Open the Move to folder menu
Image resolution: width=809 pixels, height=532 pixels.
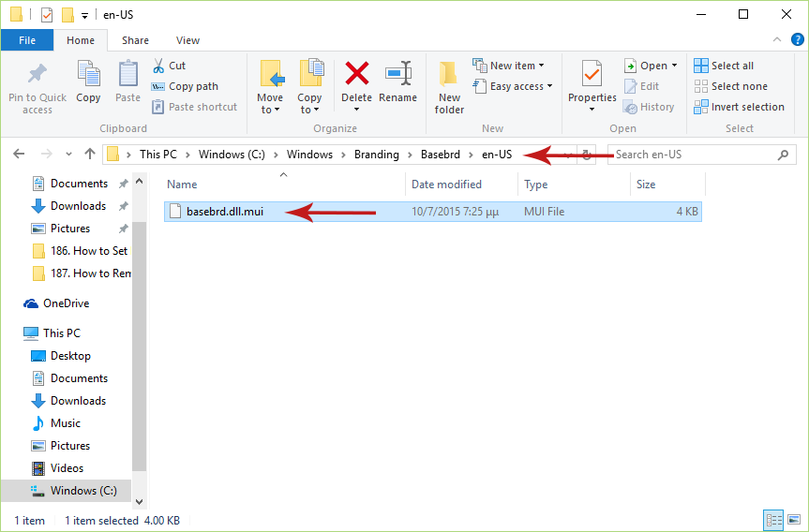coord(270,88)
